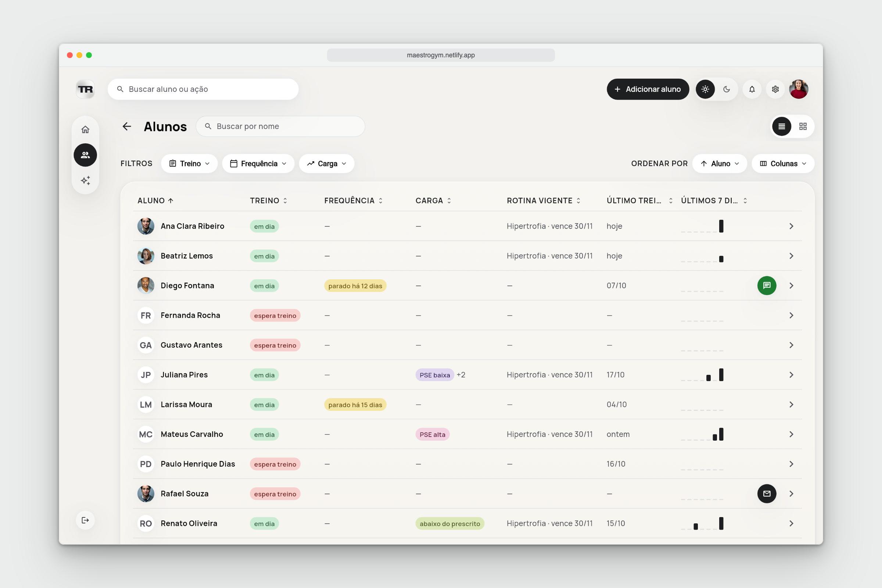Sort by ROTINA VIGENTE column header

544,201
